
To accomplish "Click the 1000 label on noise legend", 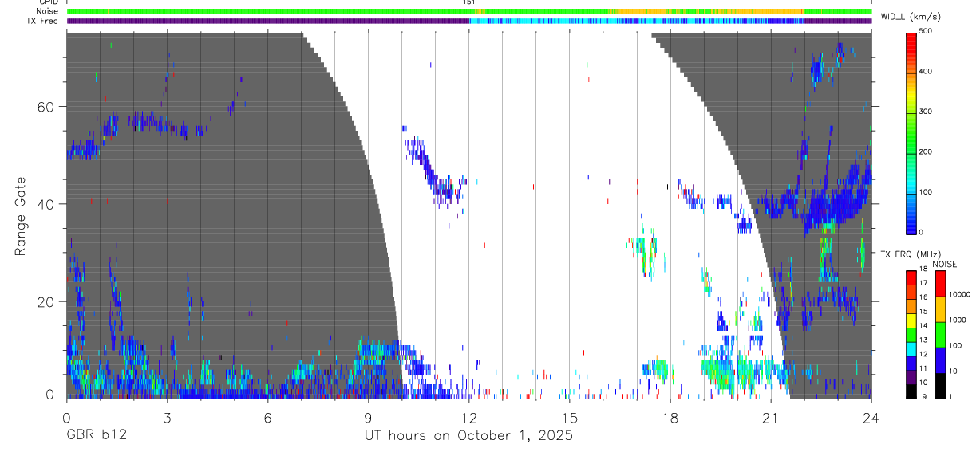I will [958, 320].
